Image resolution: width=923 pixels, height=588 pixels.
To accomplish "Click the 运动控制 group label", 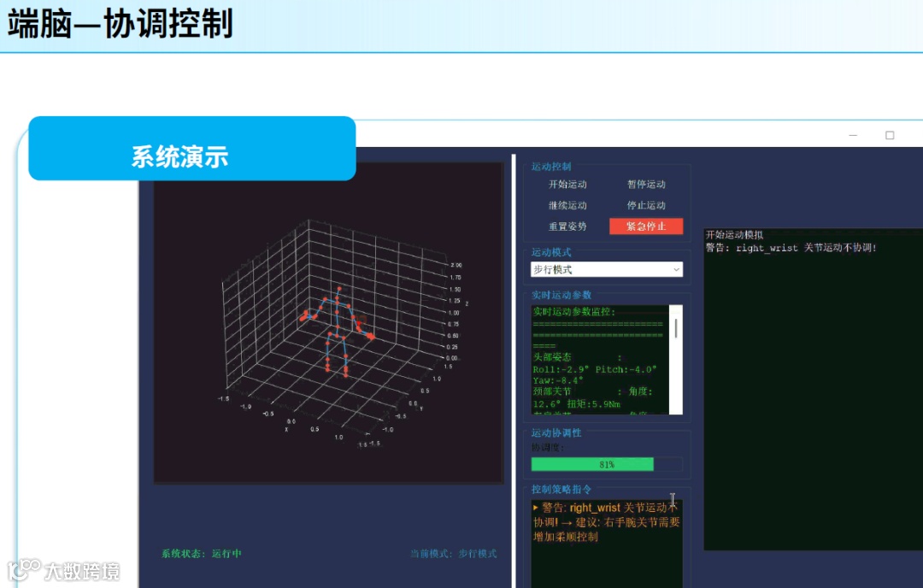I will 551,167.
